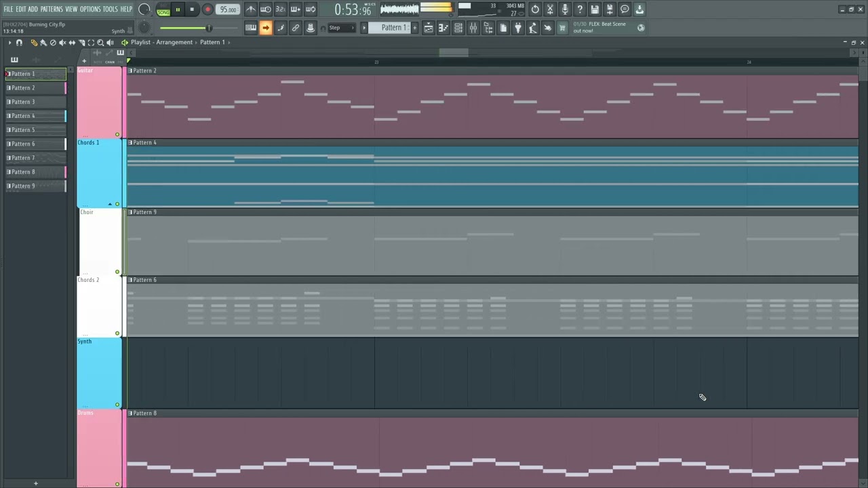Open the Piano roll view icon

(x=443, y=28)
